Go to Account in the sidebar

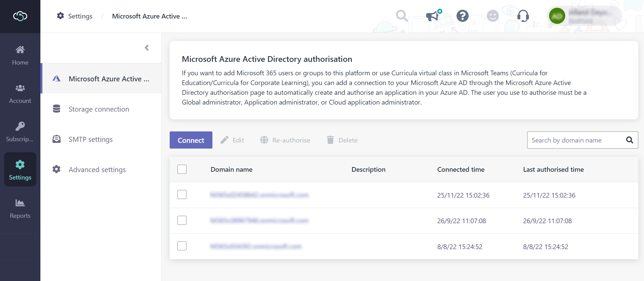point(20,94)
